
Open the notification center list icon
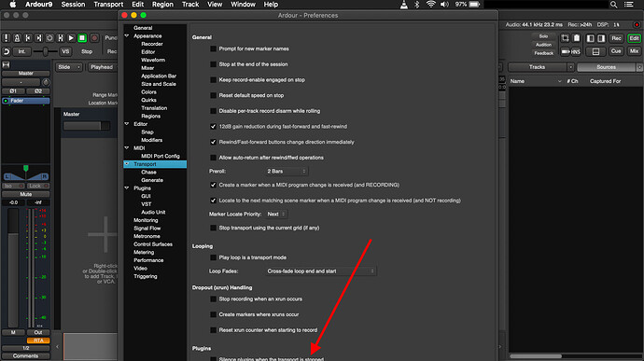(629, 5)
